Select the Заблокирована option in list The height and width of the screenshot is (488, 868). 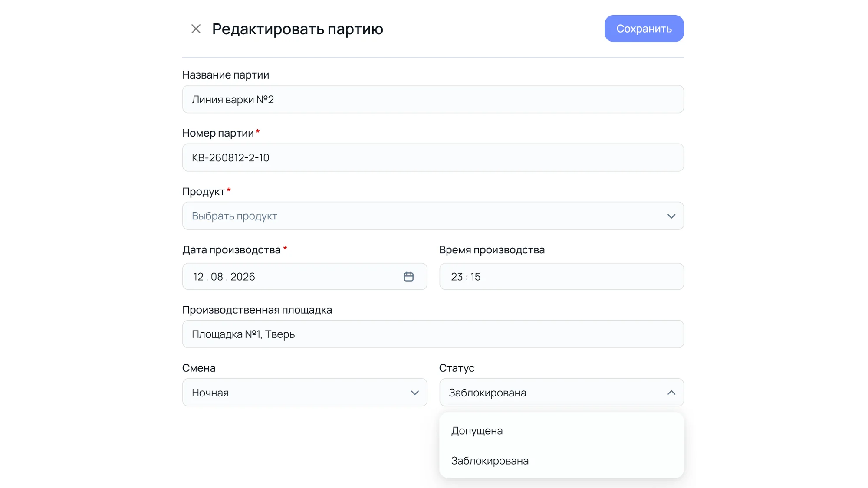click(x=562, y=461)
